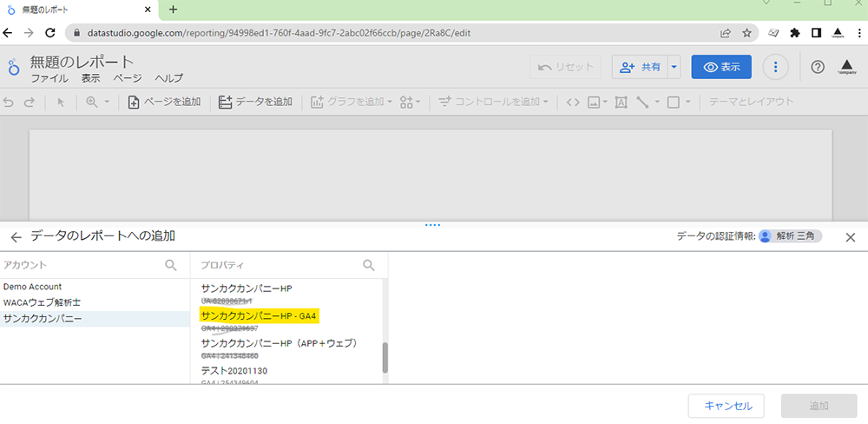Click the リセット button
This screenshot has height=424, width=868.
click(x=566, y=67)
